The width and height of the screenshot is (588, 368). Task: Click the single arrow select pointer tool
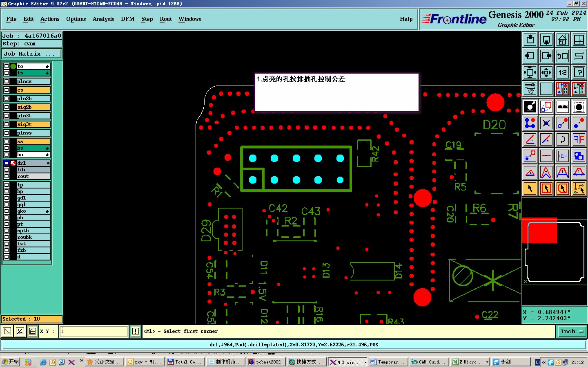pyautogui.click(x=530, y=188)
